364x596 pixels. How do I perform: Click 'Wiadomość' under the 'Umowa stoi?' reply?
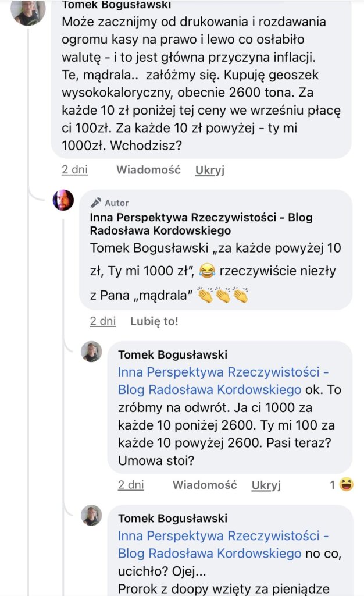[x=205, y=485]
